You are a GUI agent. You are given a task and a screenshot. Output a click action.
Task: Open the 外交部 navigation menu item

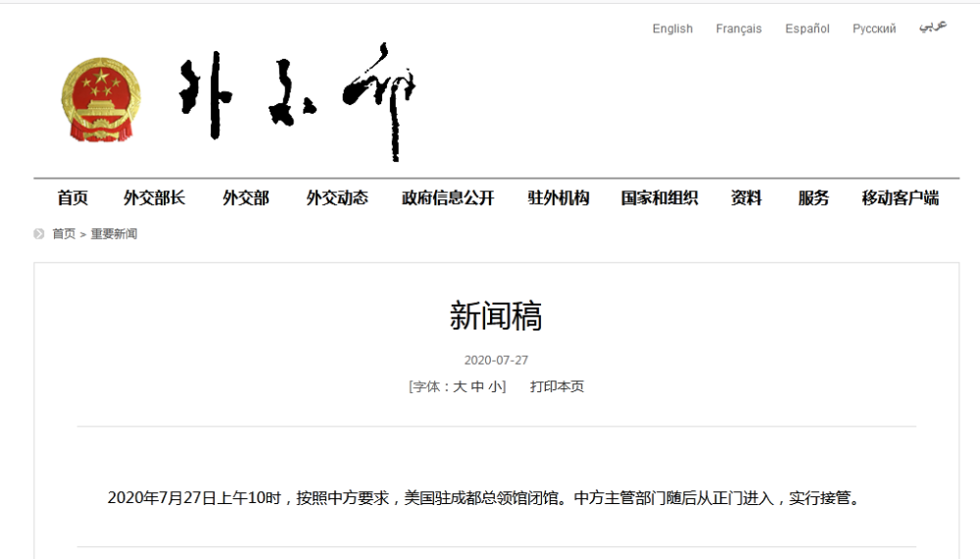click(246, 198)
